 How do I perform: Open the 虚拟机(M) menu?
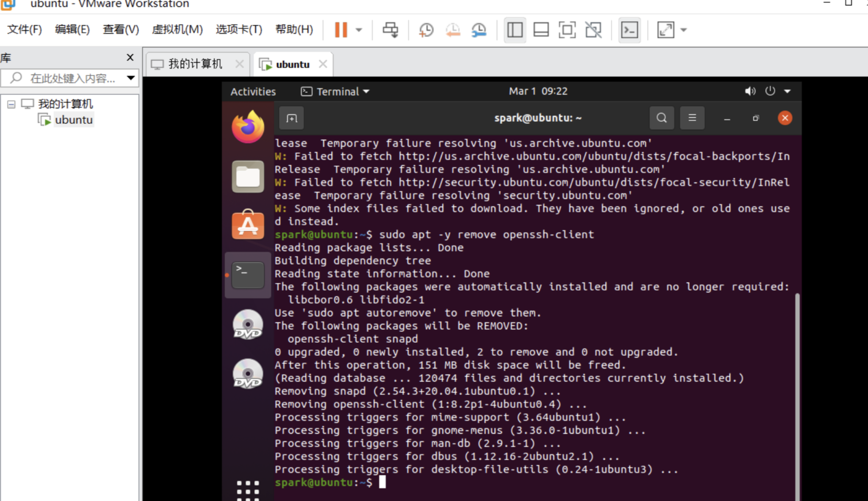[177, 29]
